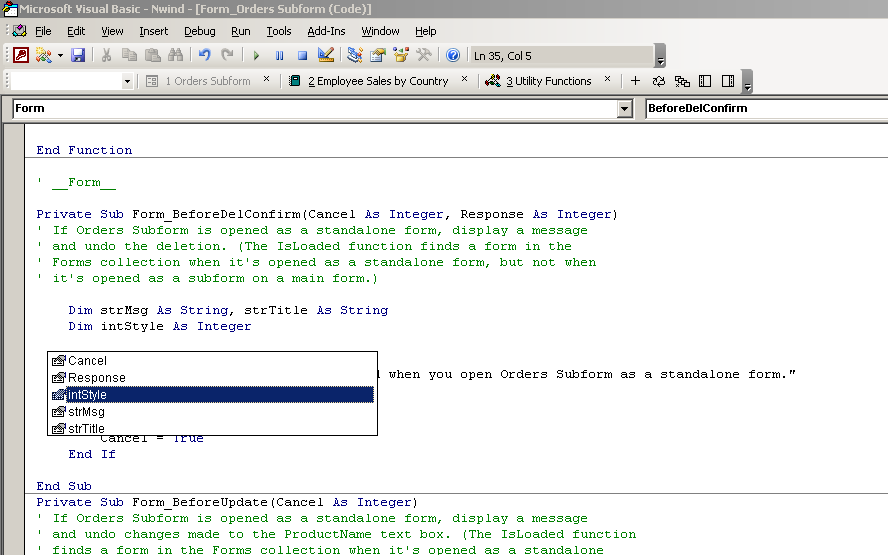Open the Window menu

tap(380, 31)
